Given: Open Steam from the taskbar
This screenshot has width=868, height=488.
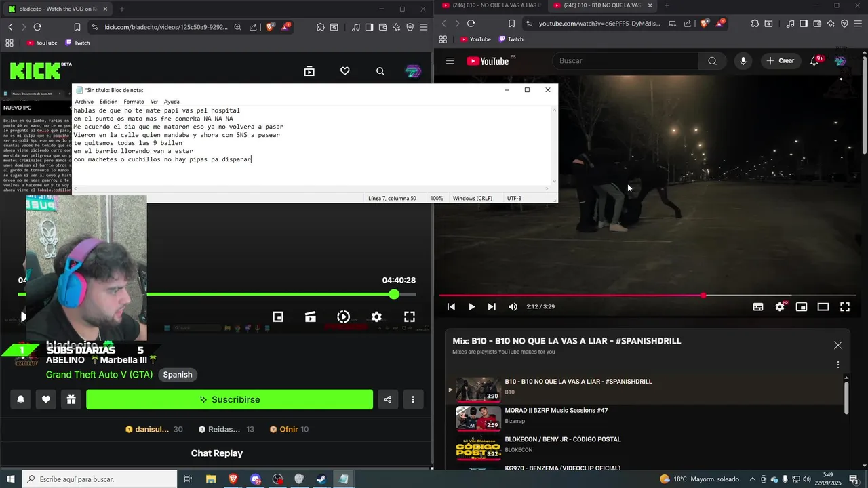Looking at the screenshot, I should point(321,479).
